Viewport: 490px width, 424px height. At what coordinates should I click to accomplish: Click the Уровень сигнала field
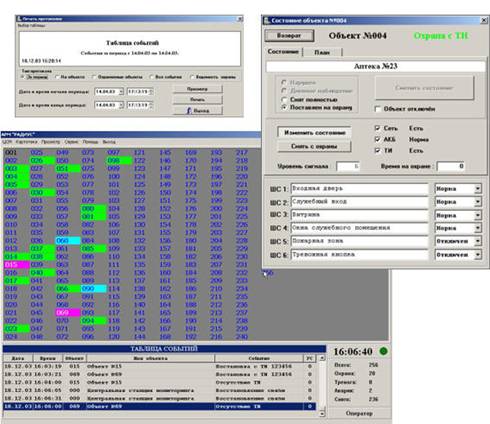(x=348, y=166)
